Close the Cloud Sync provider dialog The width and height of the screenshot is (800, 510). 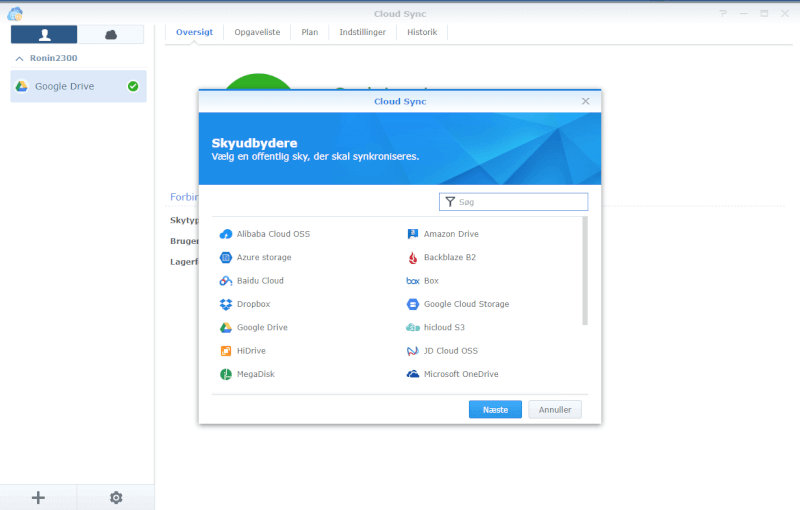586,101
